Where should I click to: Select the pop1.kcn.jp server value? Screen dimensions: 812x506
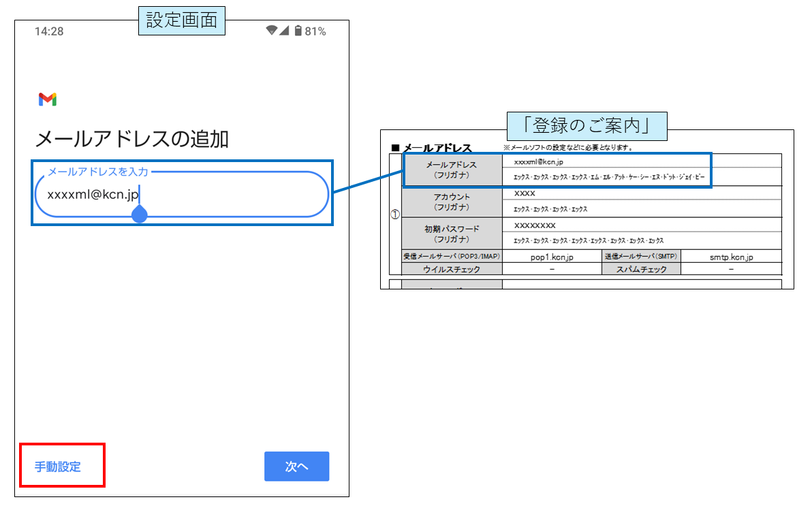pyautogui.click(x=552, y=257)
